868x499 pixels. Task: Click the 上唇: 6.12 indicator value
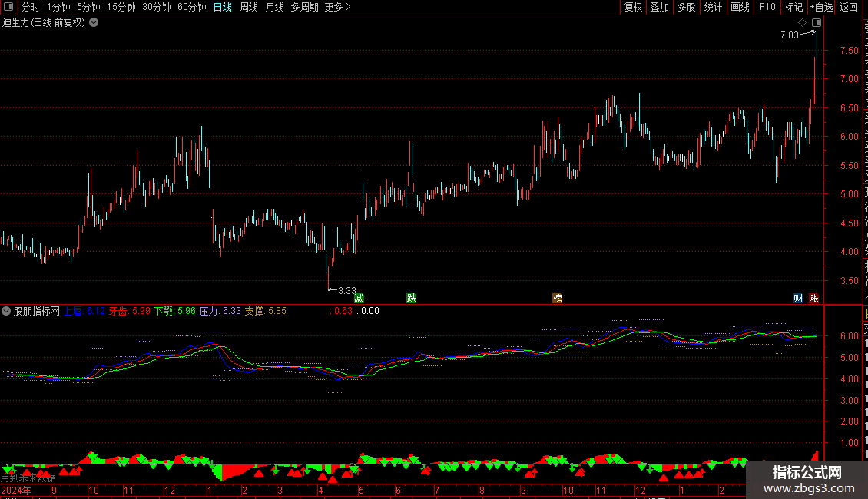(84, 311)
